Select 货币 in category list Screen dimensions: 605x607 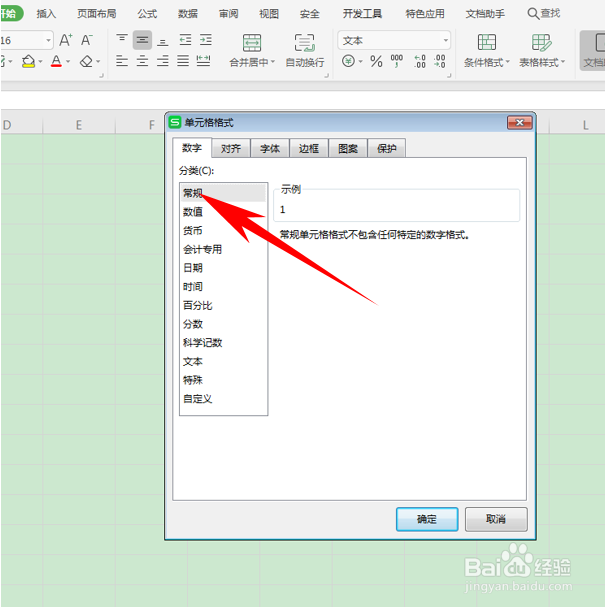(223, 231)
